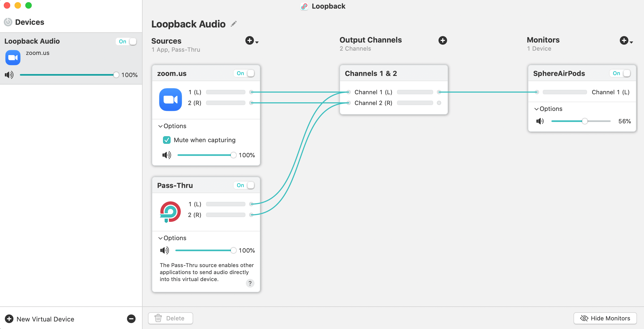This screenshot has width=644, height=329.
Task: Click the Channel 1 (L) input connector
Action: pyautogui.click(x=349, y=92)
